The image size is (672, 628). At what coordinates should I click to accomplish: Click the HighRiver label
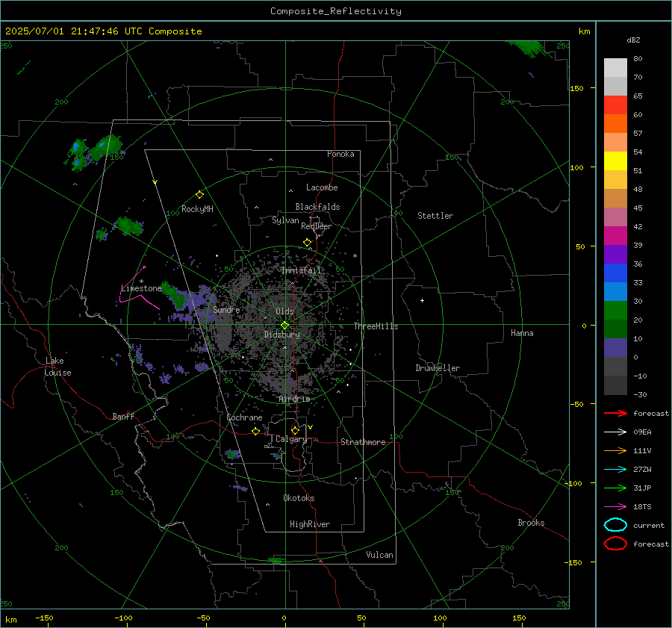[310, 524]
